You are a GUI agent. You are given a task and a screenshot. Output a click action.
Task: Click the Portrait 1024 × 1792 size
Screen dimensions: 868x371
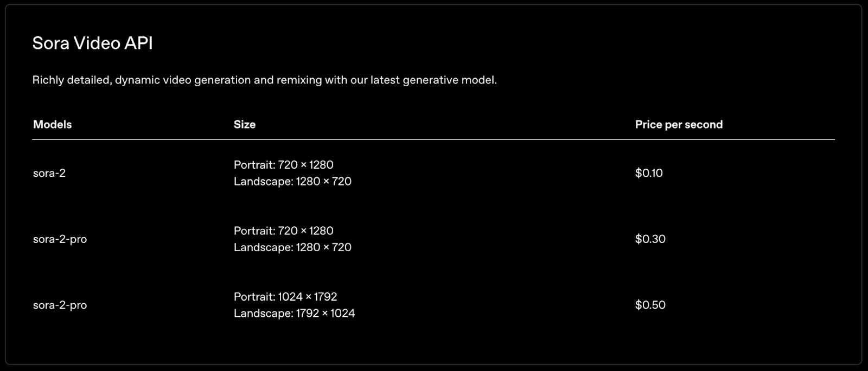tap(285, 297)
